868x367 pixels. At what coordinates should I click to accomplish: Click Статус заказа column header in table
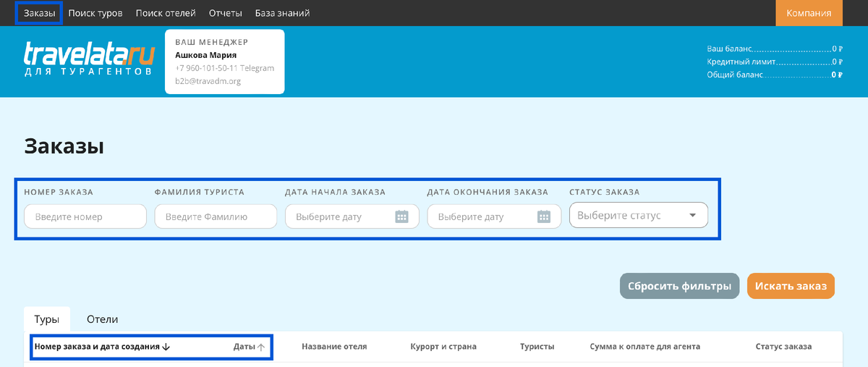(x=783, y=347)
